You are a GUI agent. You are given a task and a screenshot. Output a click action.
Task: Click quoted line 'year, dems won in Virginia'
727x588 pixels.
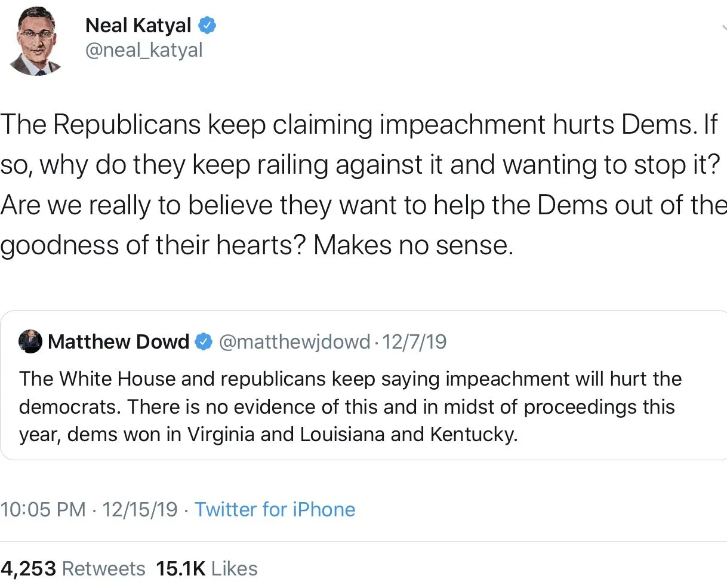tap(268, 435)
